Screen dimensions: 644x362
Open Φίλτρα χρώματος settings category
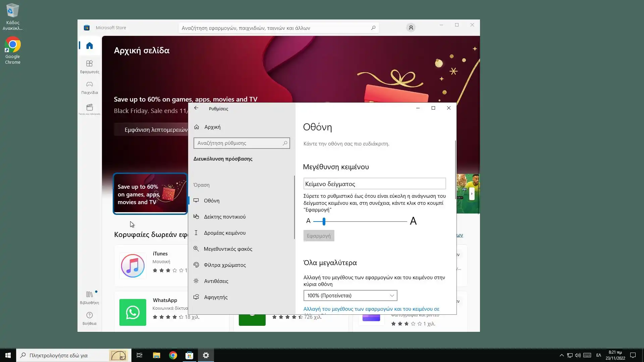coord(224,265)
